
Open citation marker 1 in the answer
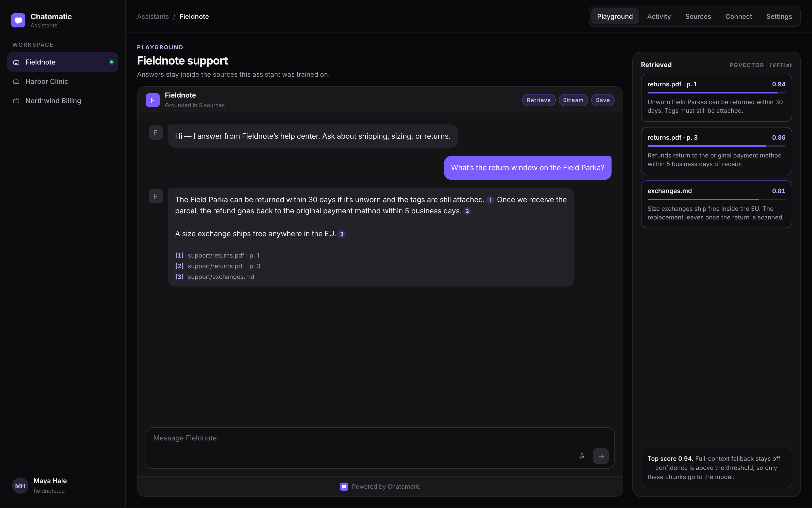pyautogui.click(x=490, y=200)
